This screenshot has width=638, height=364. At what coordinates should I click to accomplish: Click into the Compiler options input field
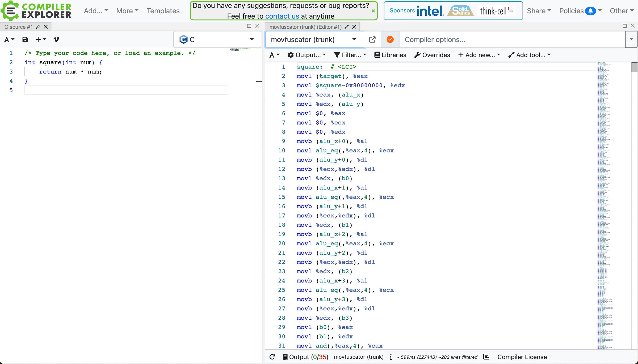[x=512, y=40]
